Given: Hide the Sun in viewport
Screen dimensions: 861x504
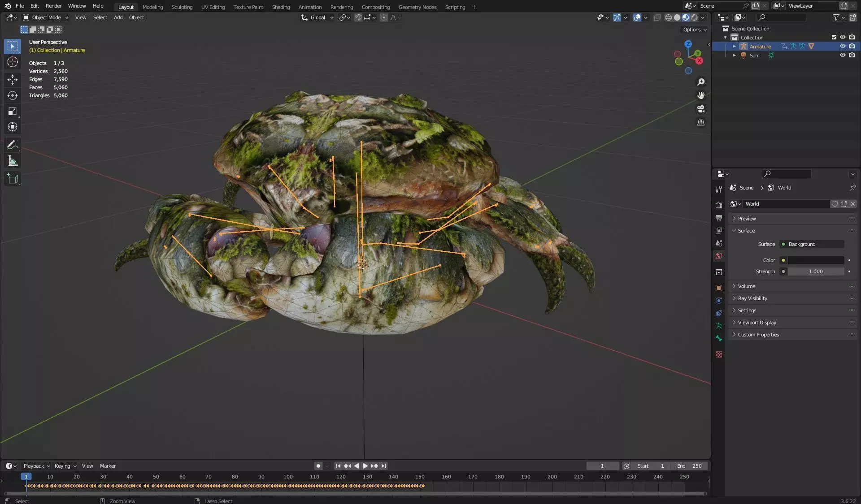Looking at the screenshot, I should (x=843, y=55).
